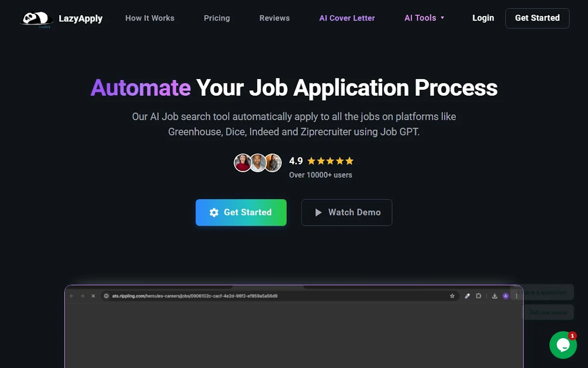Screen dimensions: 588x368
Task: Click the Watch Demo button
Action: point(346,212)
